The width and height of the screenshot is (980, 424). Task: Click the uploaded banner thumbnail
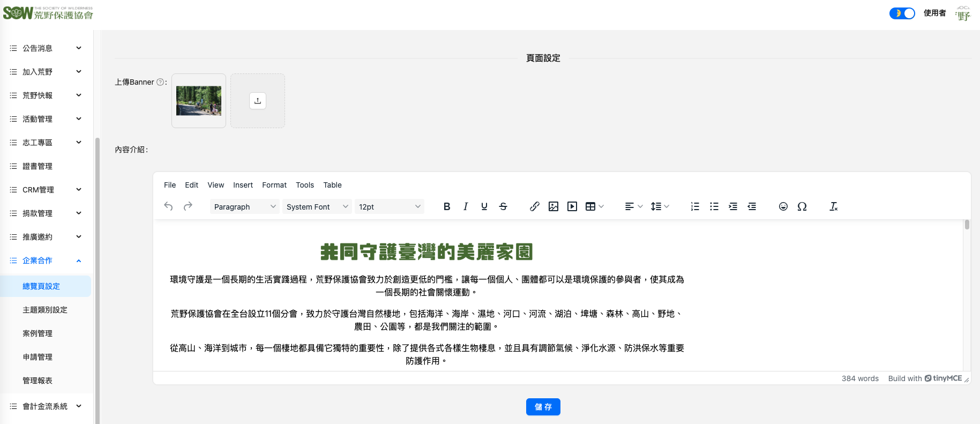point(199,101)
